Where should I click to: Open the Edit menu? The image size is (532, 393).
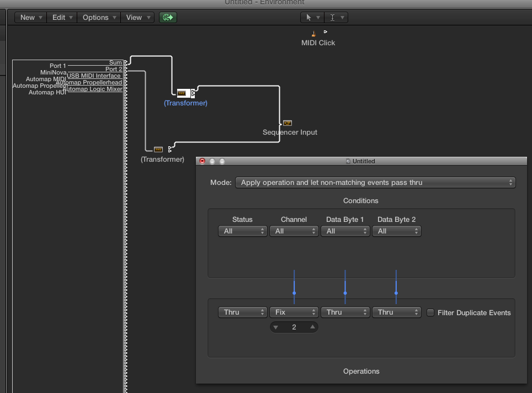click(x=59, y=17)
